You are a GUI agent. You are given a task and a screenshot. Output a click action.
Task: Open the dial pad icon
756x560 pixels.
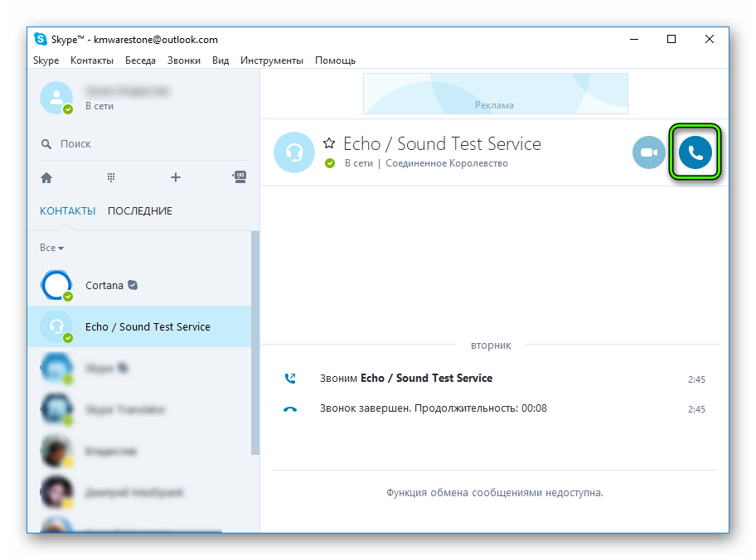pyautogui.click(x=111, y=177)
